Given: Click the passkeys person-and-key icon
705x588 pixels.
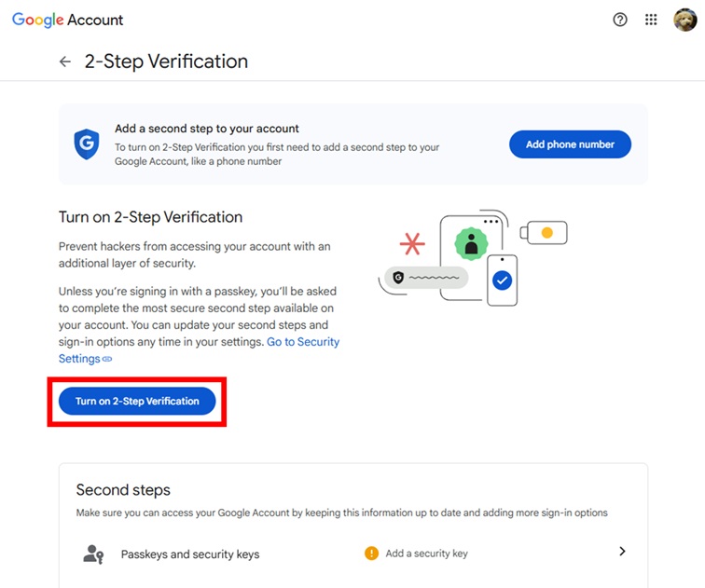Looking at the screenshot, I should [x=93, y=554].
